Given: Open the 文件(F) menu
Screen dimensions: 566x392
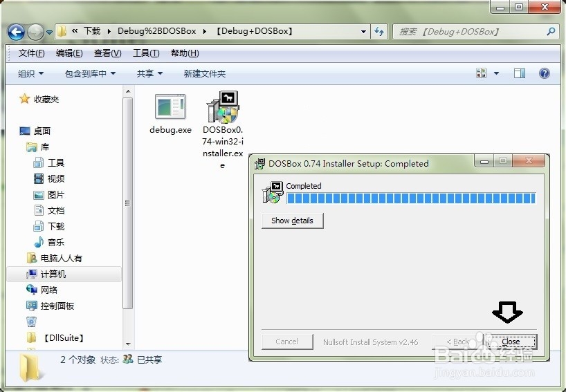Looking at the screenshot, I should pyautogui.click(x=31, y=53).
